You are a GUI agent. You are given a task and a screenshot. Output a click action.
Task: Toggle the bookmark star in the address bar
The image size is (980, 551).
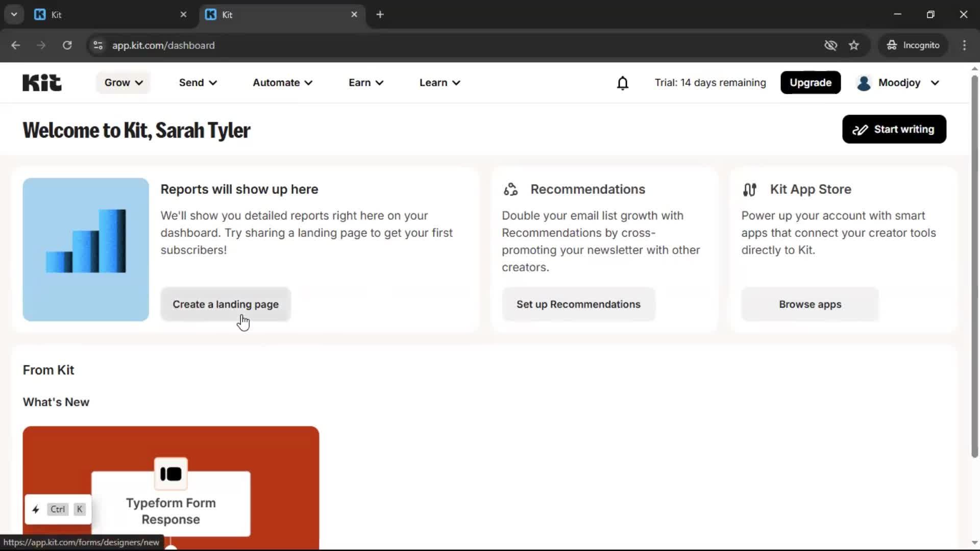(x=854, y=45)
